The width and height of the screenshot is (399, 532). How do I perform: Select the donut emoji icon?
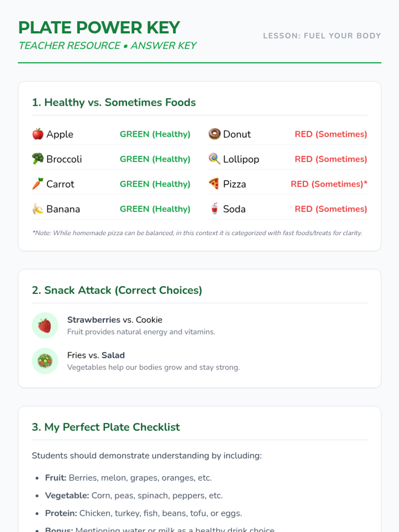214,134
